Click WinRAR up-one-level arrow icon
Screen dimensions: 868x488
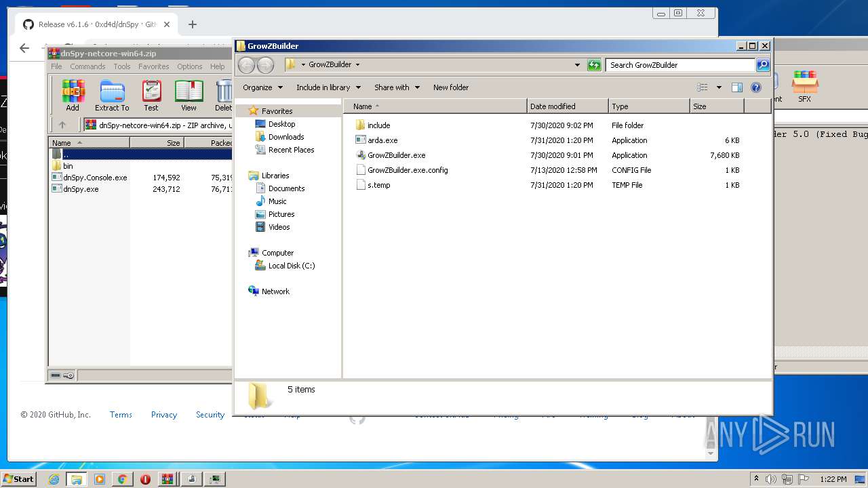[x=62, y=125]
